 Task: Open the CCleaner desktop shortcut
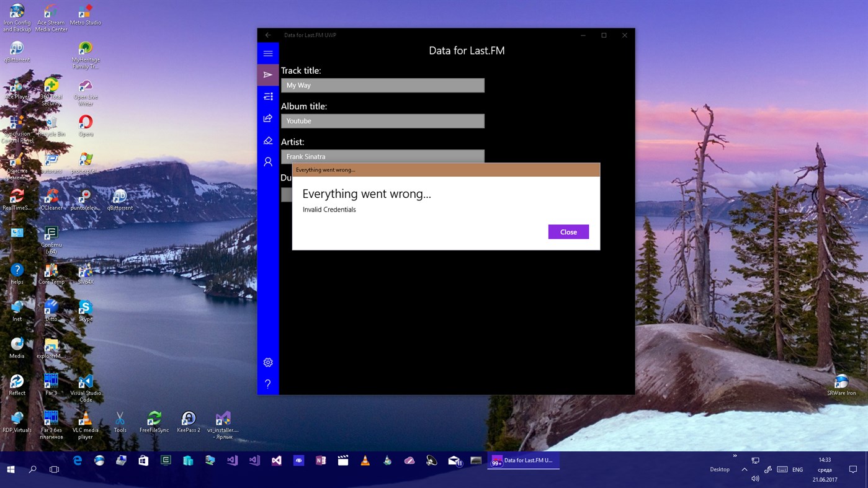(x=51, y=200)
